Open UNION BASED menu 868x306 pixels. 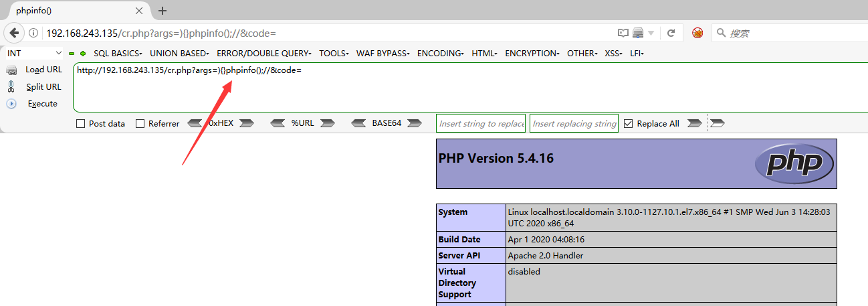point(179,53)
